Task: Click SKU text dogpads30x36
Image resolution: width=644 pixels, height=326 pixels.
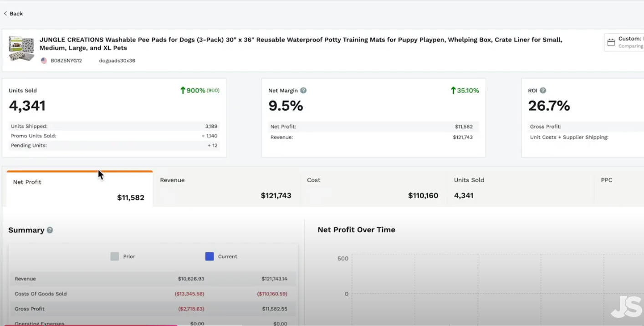Action: coord(117,61)
